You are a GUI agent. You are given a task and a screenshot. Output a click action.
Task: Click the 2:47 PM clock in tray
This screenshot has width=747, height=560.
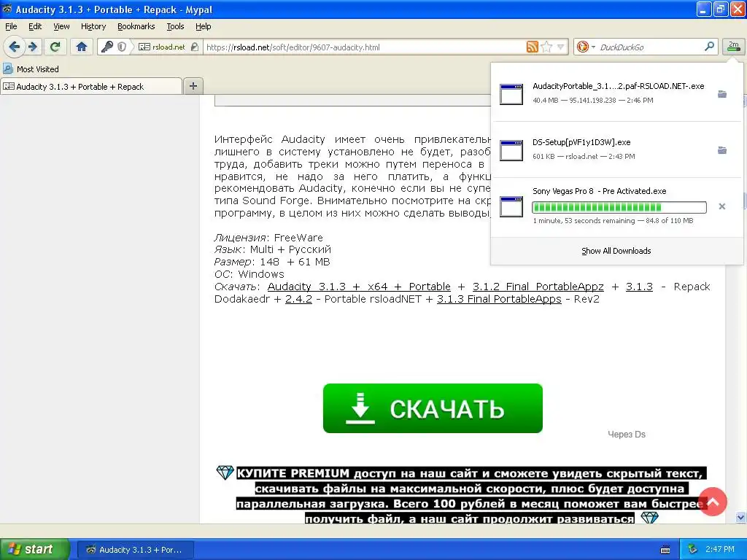click(720, 550)
